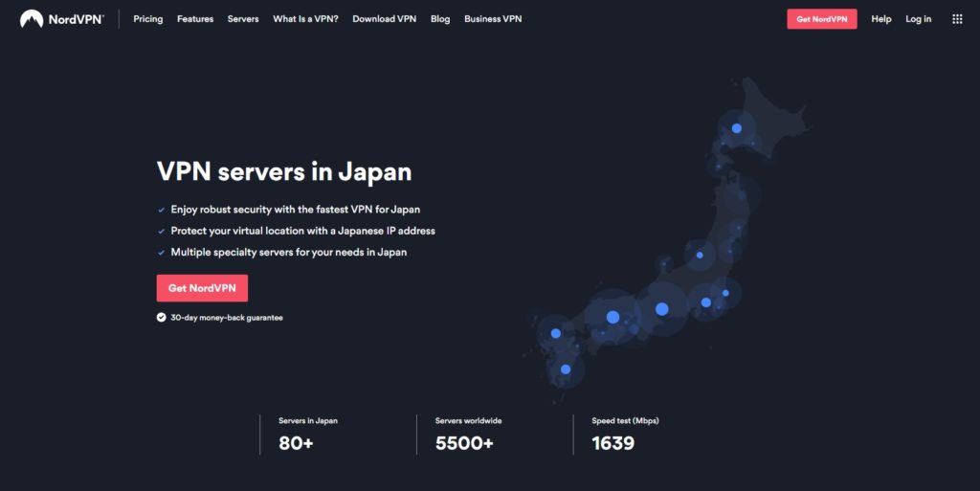Visit the Blog link in navigation
This screenshot has width=980, height=491.
(440, 19)
